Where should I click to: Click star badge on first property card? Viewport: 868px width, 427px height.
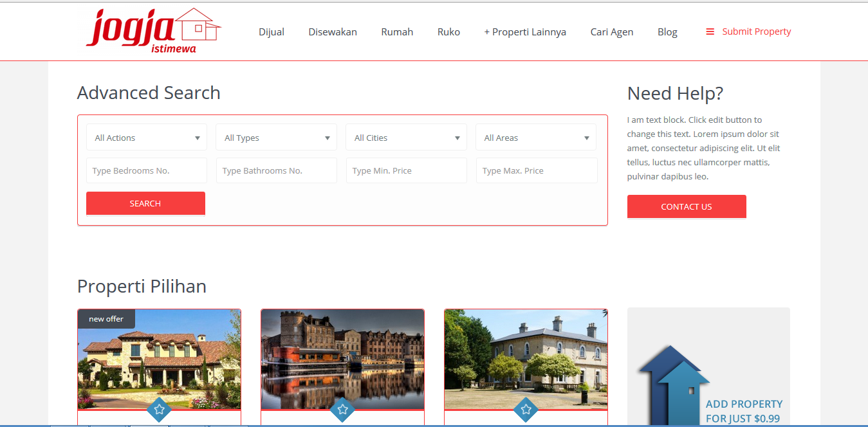point(159,409)
